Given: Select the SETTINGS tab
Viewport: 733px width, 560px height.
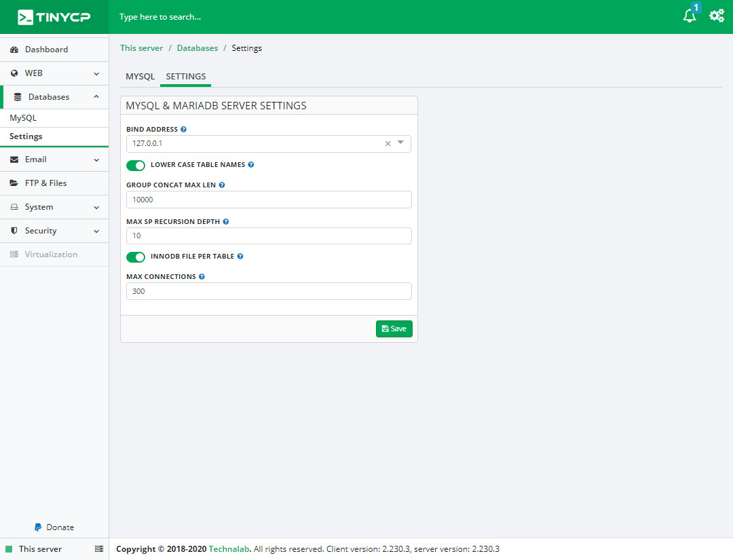Looking at the screenshot, I should click(x=185, y=77).
